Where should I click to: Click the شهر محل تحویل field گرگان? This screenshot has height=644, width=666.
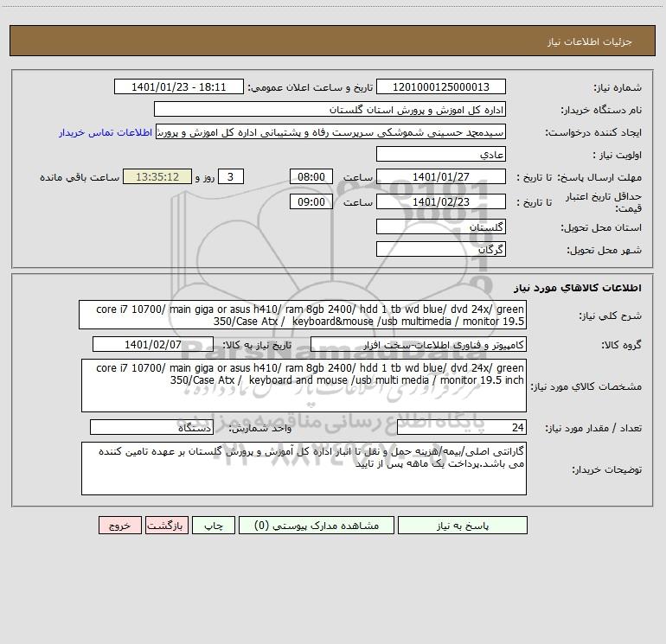point(441,249)
